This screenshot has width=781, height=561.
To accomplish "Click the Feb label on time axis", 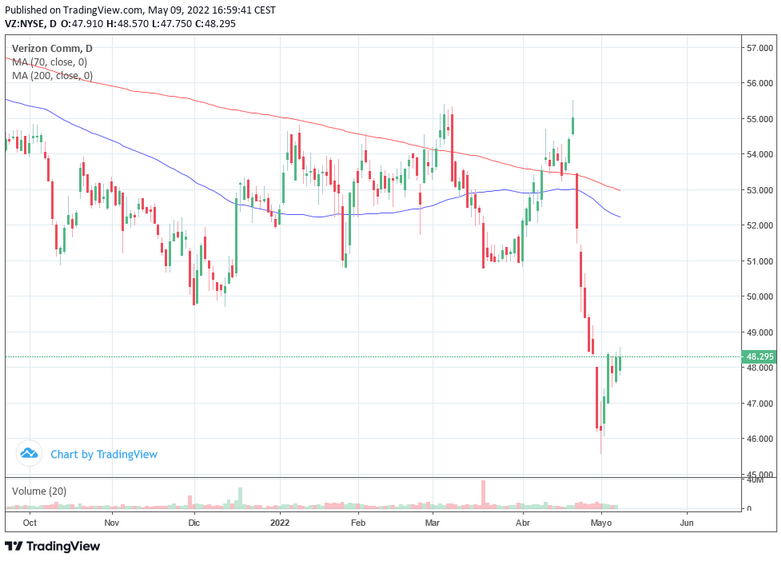I will [x=358, y=523].
